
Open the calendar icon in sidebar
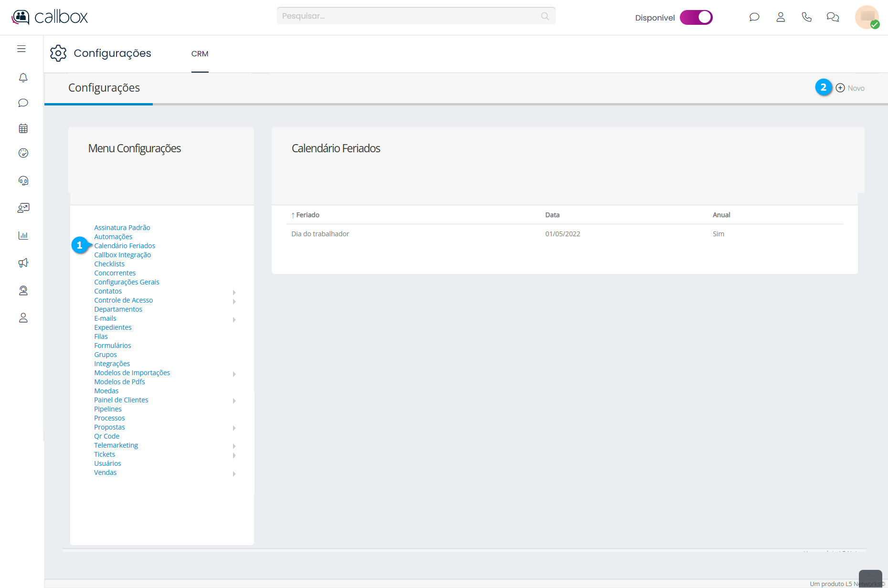click(x=23, y=128)
